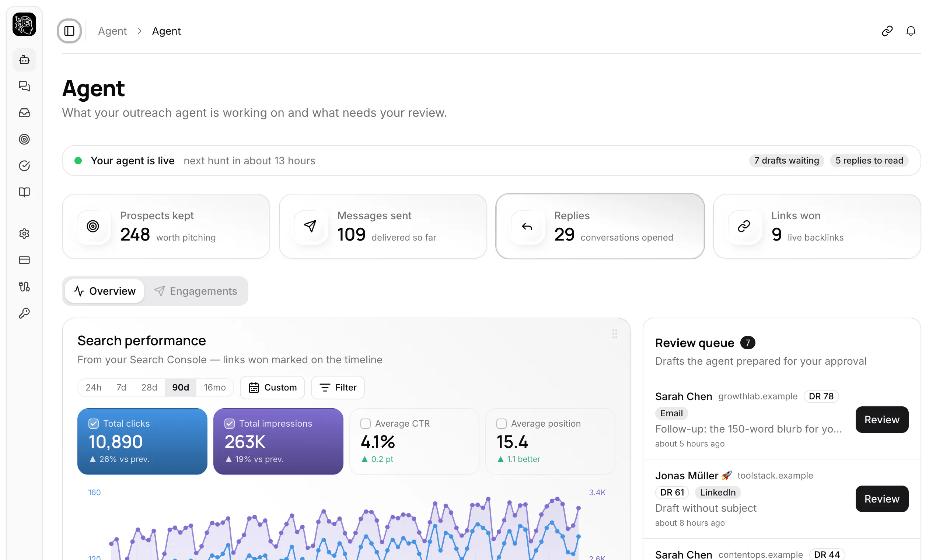Open the billing card sidebar icon
936x560 pixels.
[24, 260]
